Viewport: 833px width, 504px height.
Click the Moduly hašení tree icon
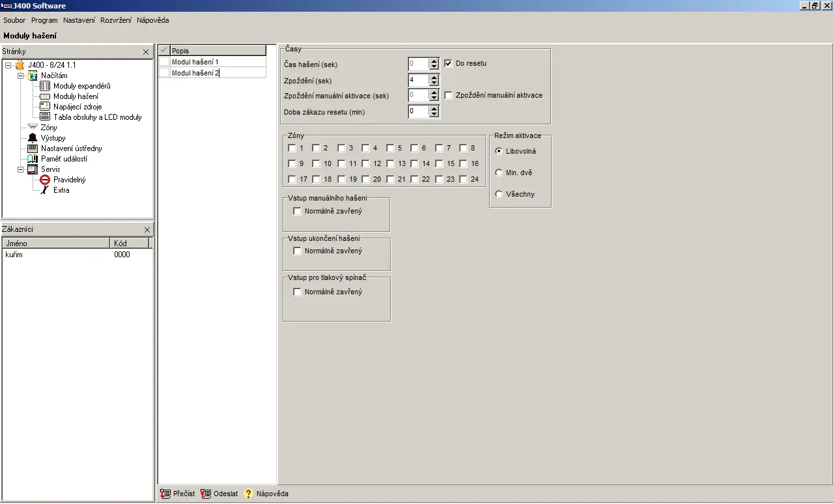pyautogui.click(x=45, y=96)
